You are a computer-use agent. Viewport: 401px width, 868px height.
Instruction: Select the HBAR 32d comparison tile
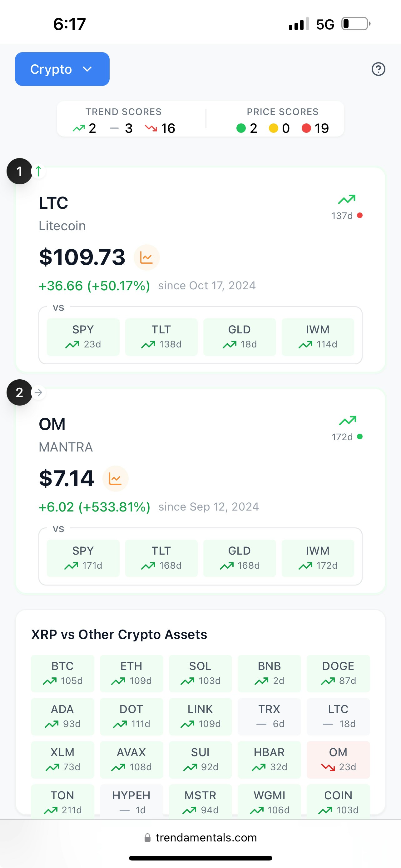269,760
